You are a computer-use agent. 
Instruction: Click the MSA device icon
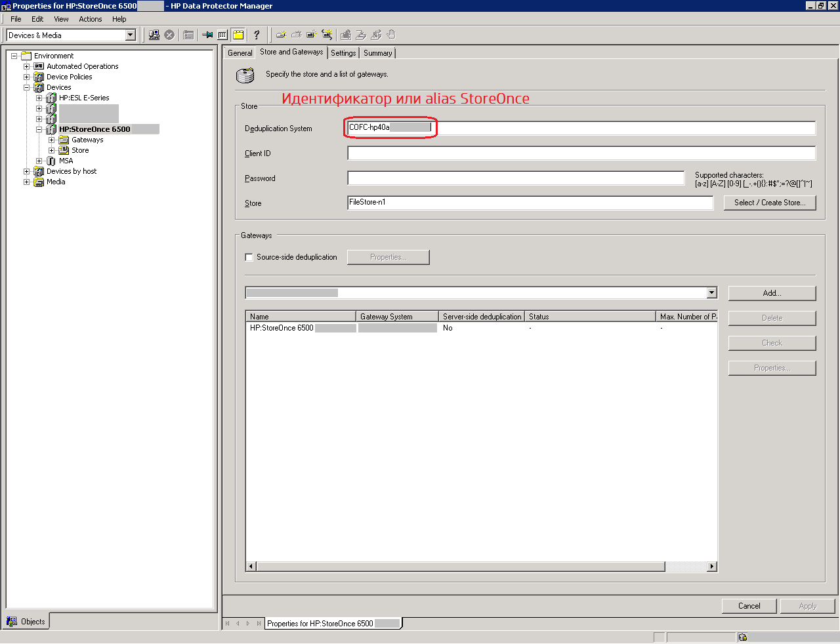[51, 161]
